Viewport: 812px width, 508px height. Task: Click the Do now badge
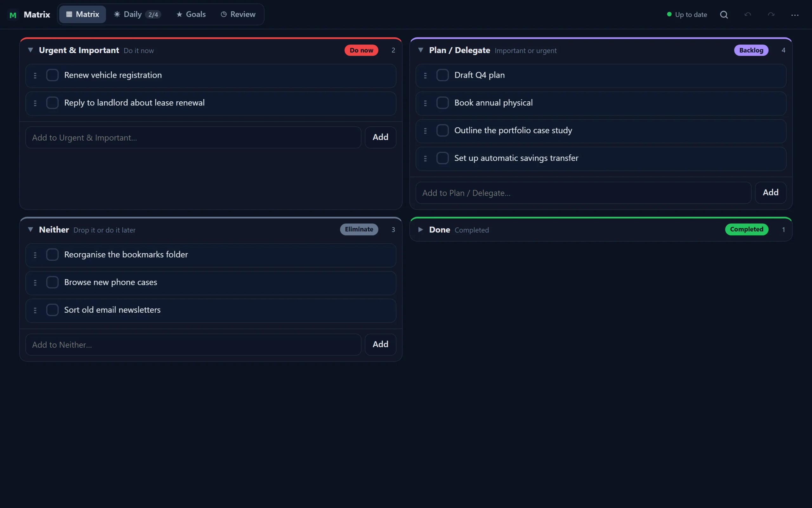[x=361, y=50]
